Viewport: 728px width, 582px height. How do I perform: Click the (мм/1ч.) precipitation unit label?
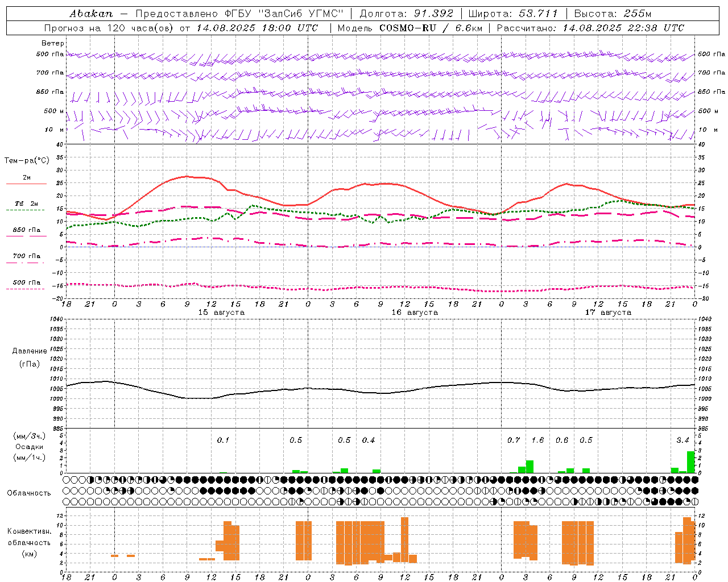[x=30, y=458]
